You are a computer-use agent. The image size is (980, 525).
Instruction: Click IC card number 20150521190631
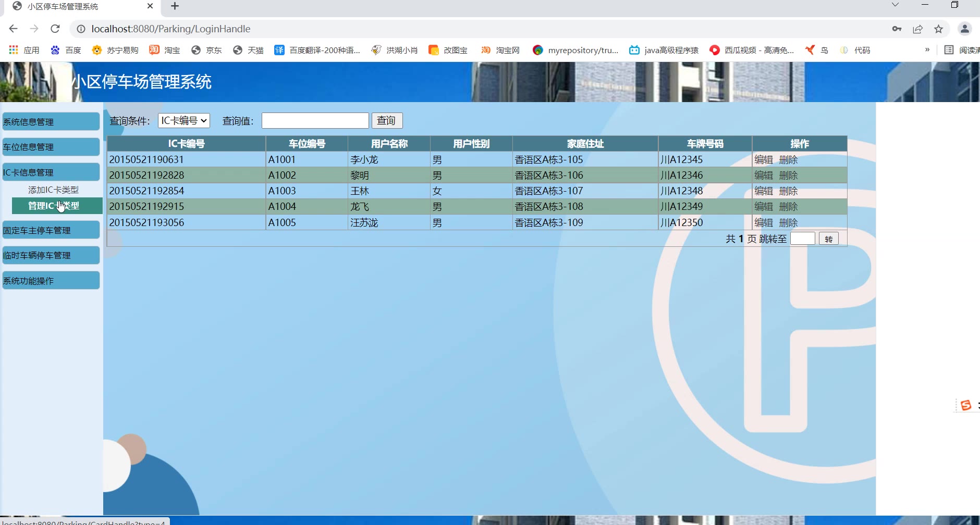point(146,159)
